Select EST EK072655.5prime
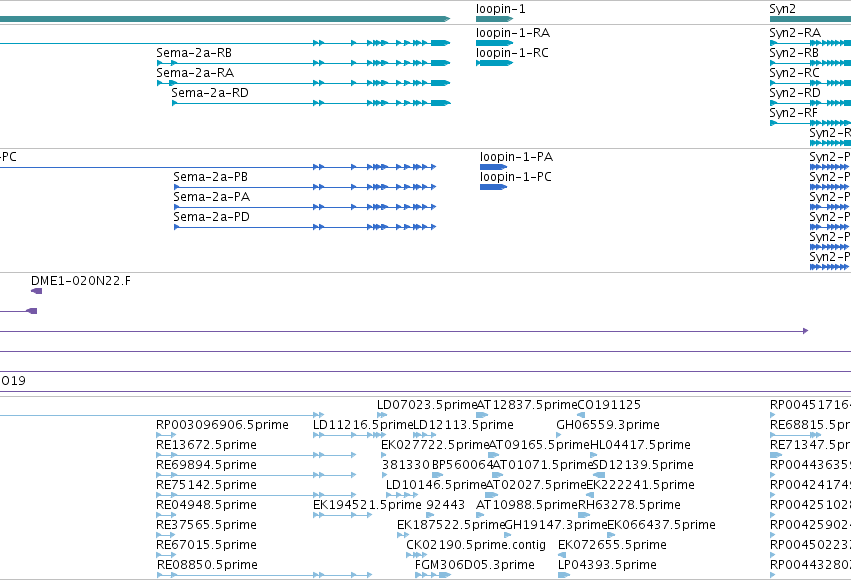This screenshot has height=580, width=851. click(x=612, y=546)
